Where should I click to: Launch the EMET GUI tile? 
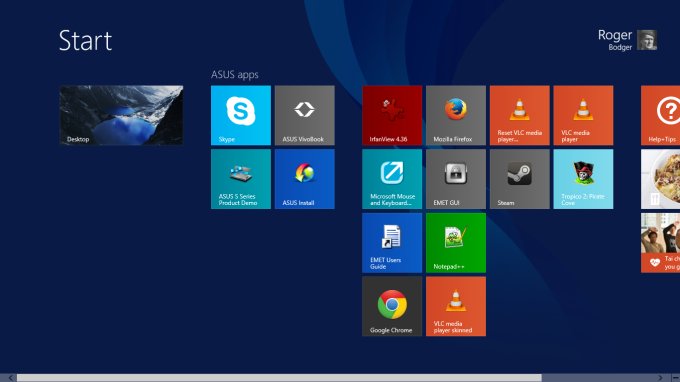pyautogui.click(x=456, y=179)
